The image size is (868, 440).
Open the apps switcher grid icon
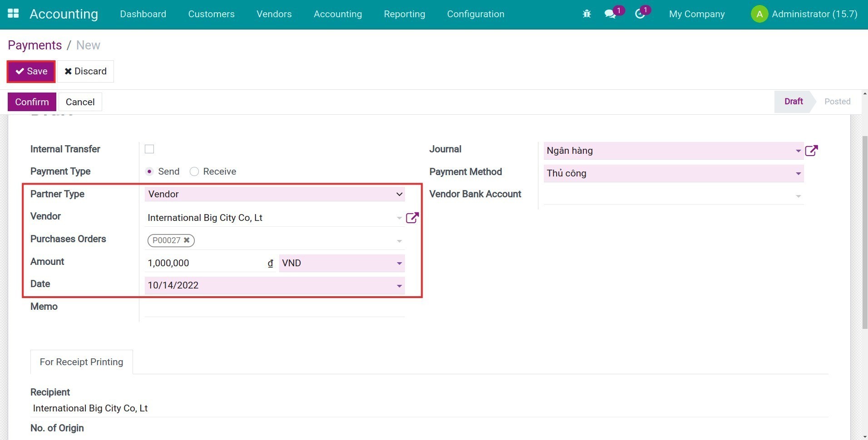click(x=13, y=14)
